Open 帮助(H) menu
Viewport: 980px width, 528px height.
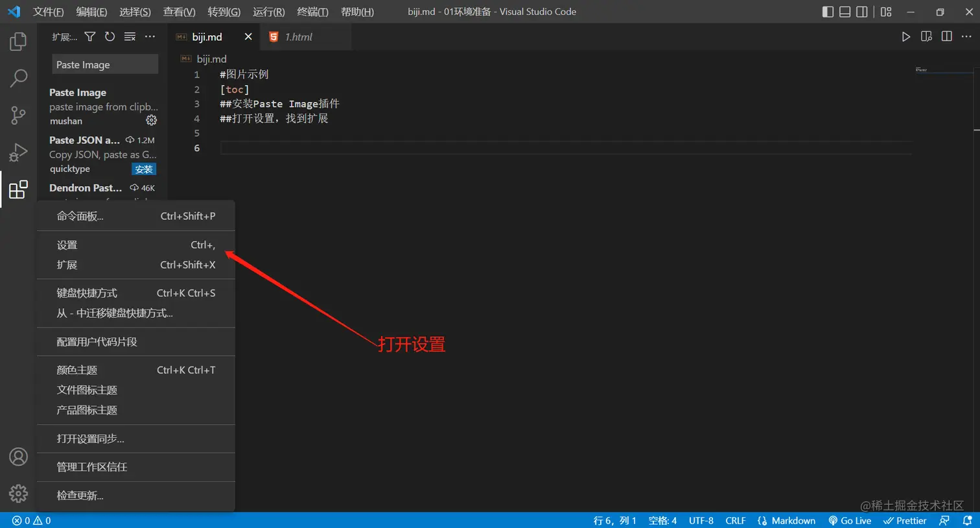point(357,12)
